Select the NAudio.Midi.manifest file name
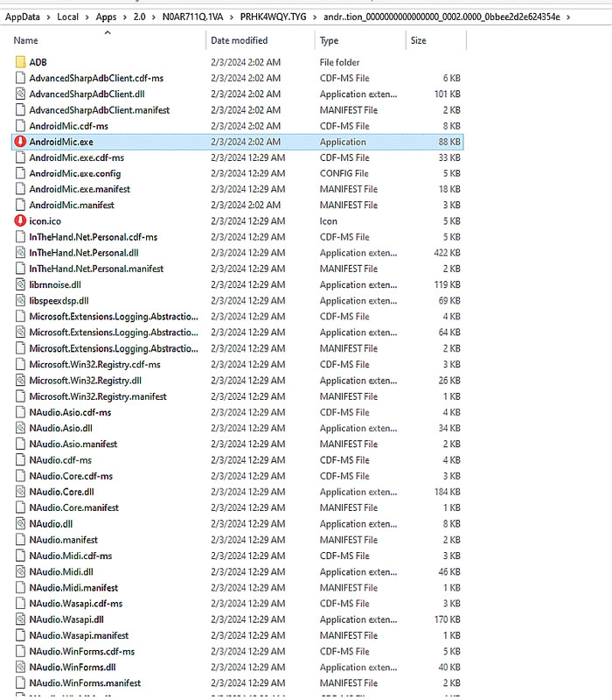Screen dimensions: 612x700 [x=73, y=587]
